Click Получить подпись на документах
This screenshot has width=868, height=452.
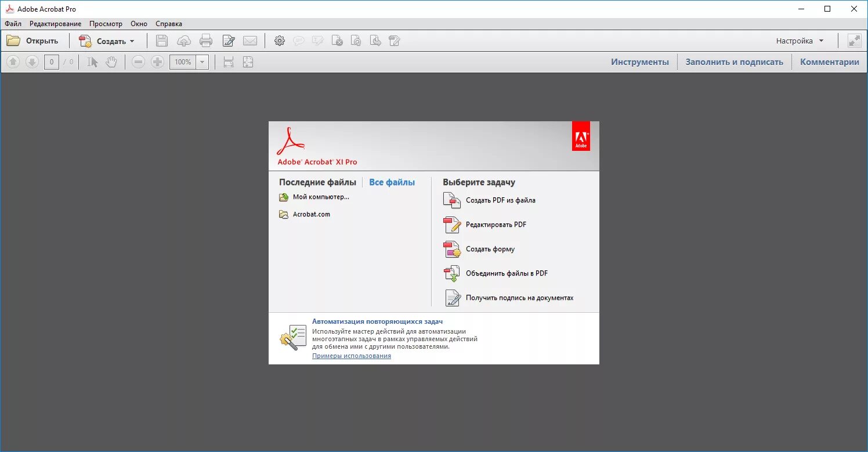520,298
